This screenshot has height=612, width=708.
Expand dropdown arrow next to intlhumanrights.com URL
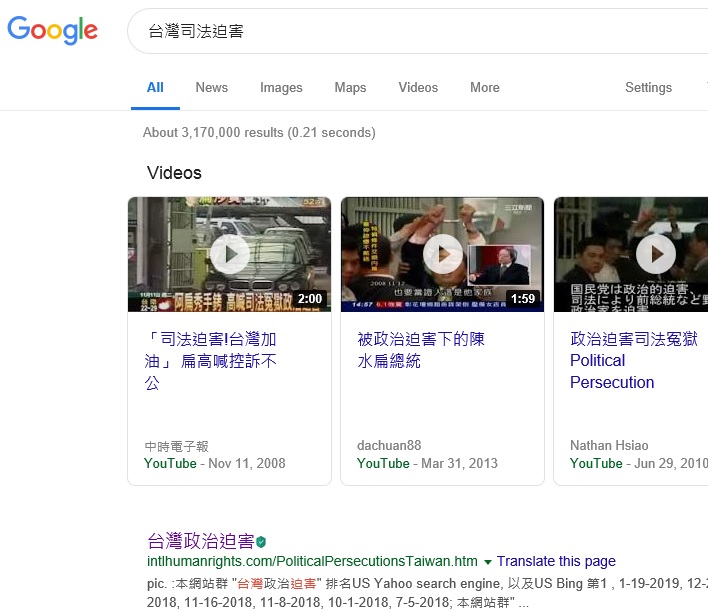point(488,562)
